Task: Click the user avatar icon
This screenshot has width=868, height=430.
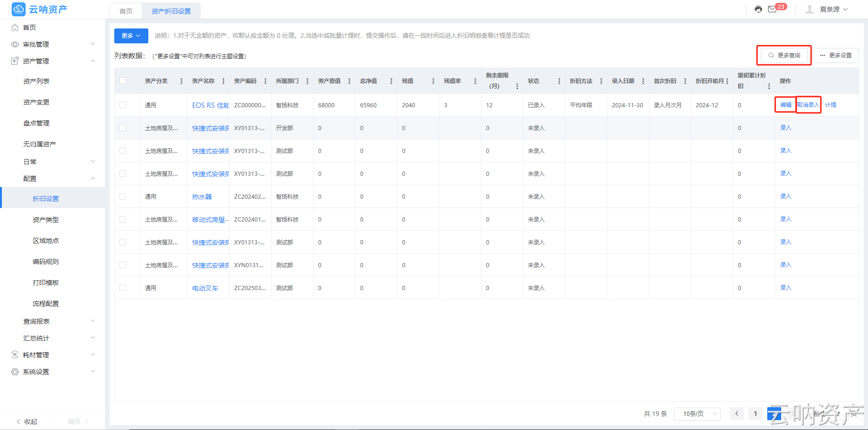Action: click(x=810, y=9)
